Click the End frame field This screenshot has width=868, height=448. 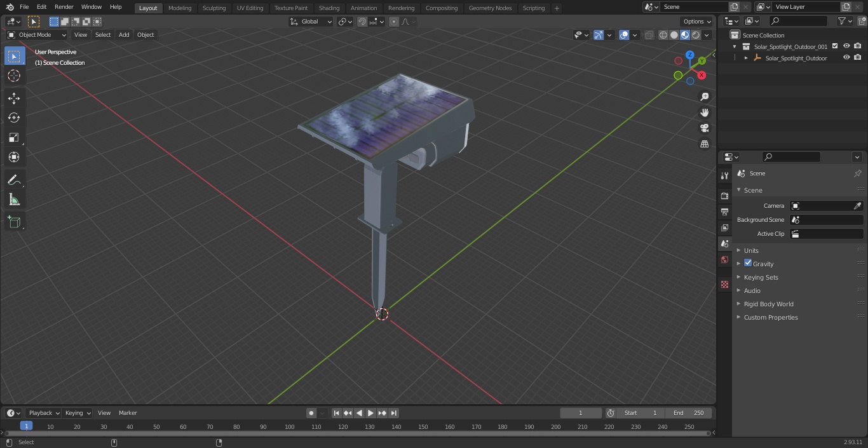click(x=688, y=413)
